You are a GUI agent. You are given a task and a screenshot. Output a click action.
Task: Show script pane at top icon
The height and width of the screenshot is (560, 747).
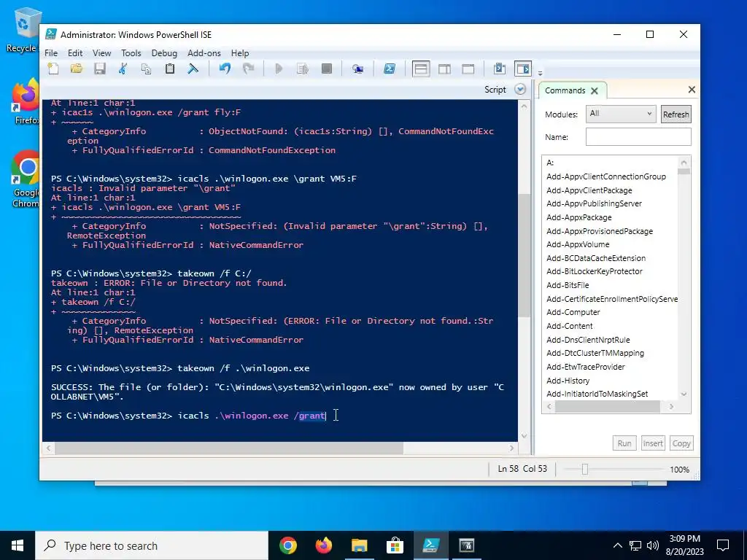421,69
